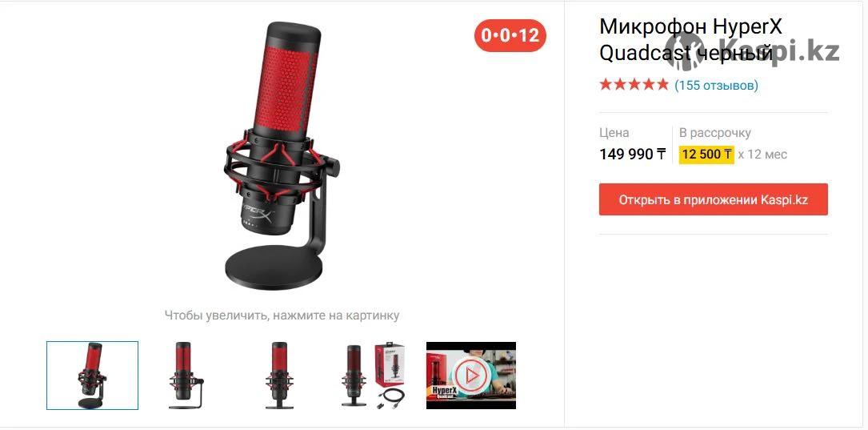This screenshot has height=430, width=868.
Task: Click the main HyperX microphone image to enlarge
Action: pyautogui.click(x=282, y=155)
